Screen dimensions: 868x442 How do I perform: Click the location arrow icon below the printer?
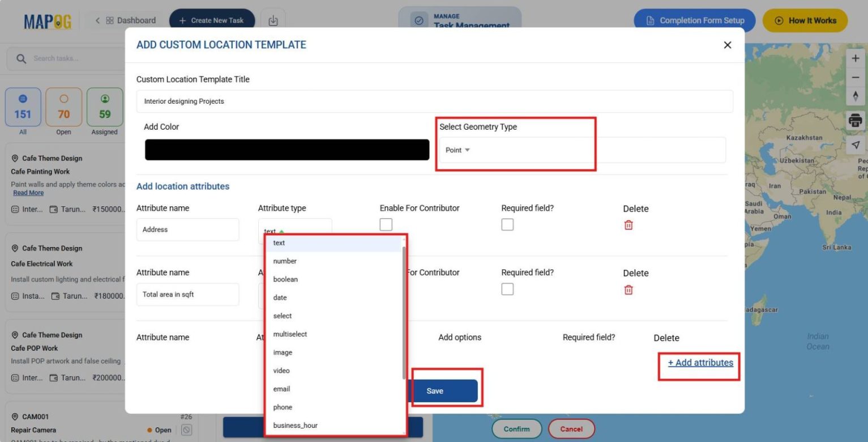tap(856, 144)
